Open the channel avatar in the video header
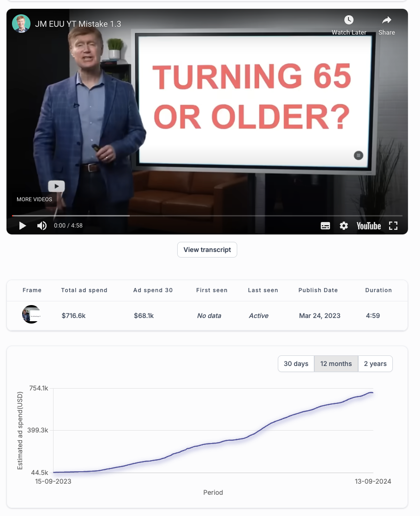 coord(21,24)
